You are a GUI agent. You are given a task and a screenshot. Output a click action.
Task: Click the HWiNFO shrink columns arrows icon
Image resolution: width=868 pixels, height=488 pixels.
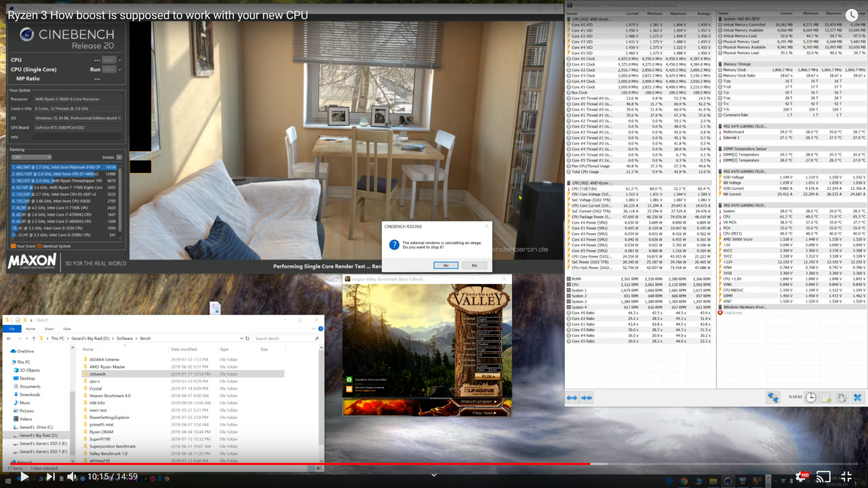(x=587, y=398)
